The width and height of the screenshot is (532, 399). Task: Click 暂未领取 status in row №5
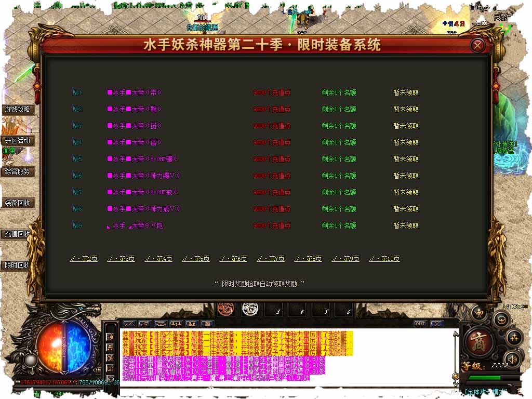(406, 159)
